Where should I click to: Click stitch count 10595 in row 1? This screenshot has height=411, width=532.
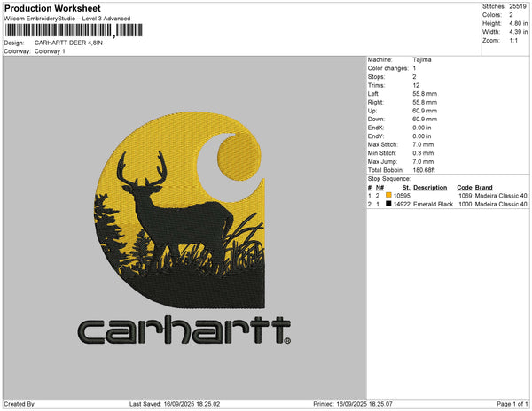402,196
